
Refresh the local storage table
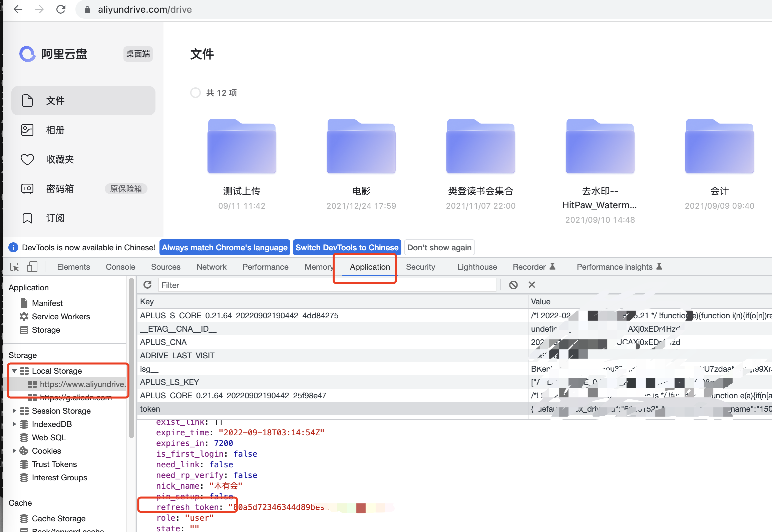click(147, 285)
